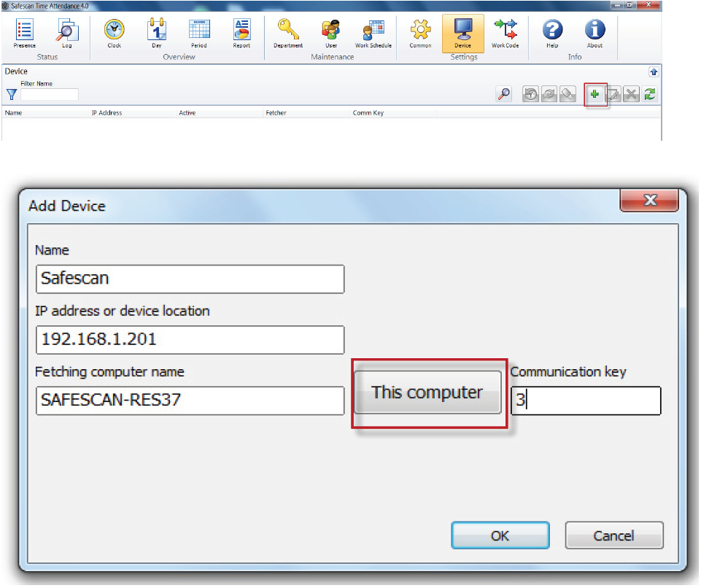The width and height of the screenshot is (701, 588).
Task: Open the Presence status view
Action: click(x=24, y=33)
